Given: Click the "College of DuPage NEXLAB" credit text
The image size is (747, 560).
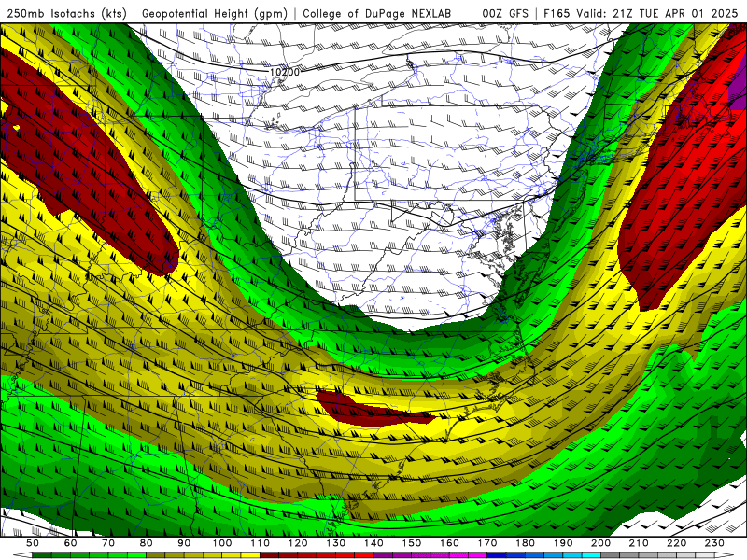Looking at the screenshot, I should 376,14.
